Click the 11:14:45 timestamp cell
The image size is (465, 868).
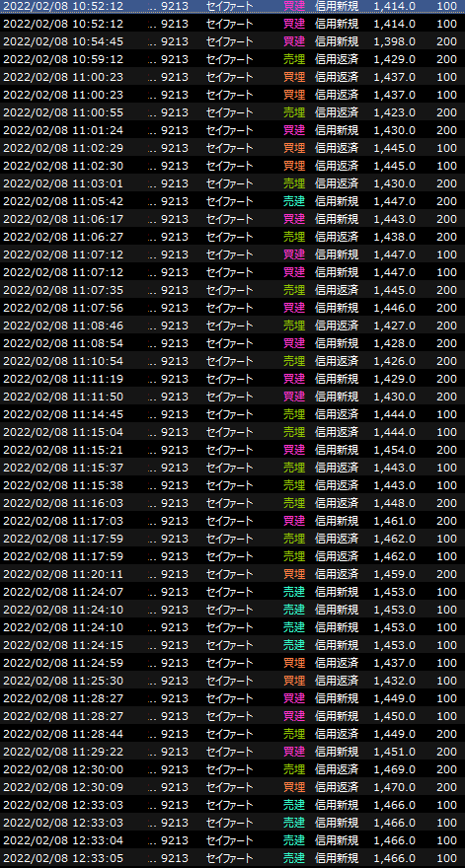[x=63, y=413]
